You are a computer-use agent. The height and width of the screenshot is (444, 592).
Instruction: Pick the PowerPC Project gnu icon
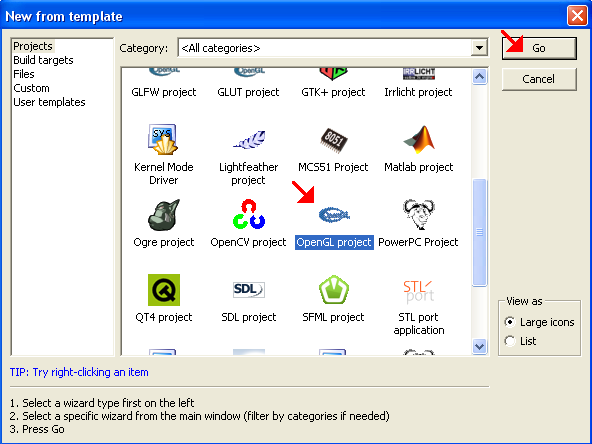point(419,214)
